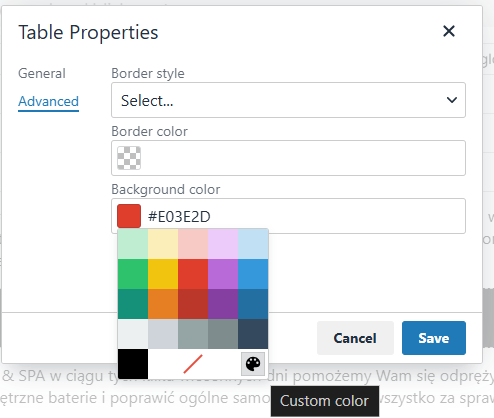
Task: Pick the bright blue color swatch
Action: (253, 274)
